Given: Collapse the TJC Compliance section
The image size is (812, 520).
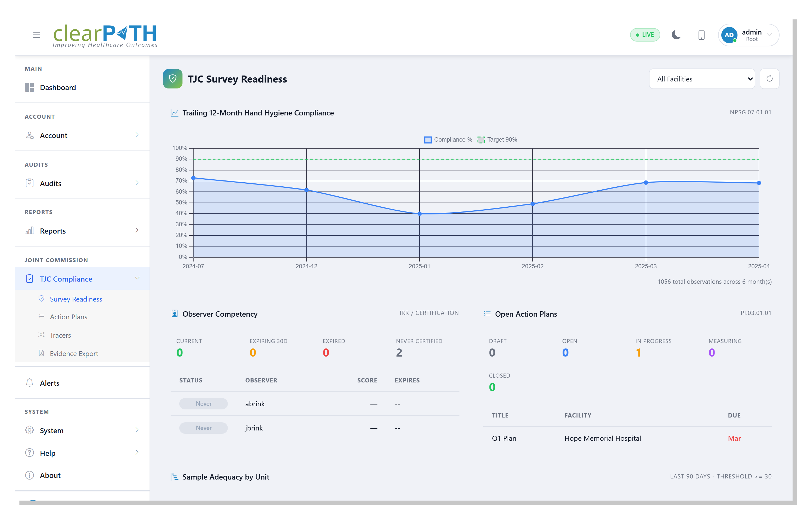Looking at the screenshot, I should [x=137, y=278].
